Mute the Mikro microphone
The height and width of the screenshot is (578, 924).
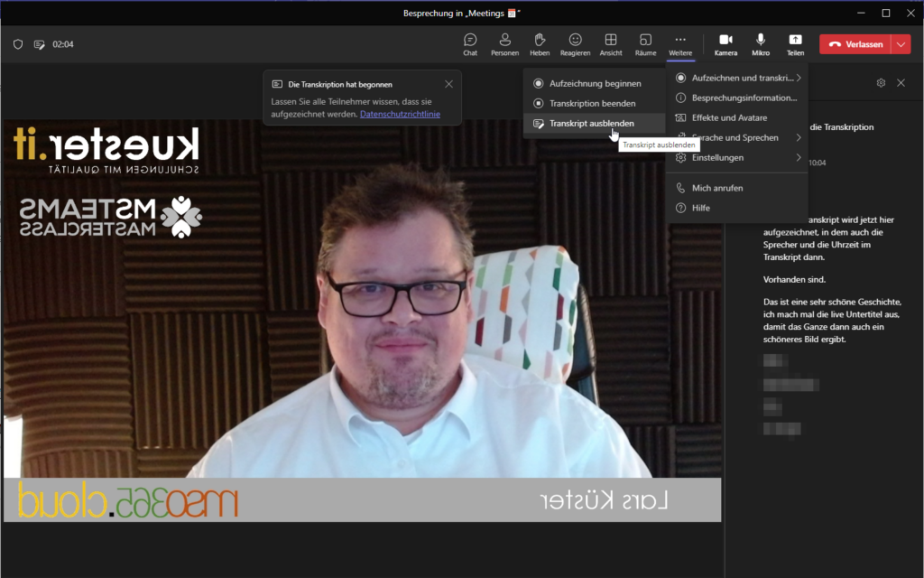(760, 44)
